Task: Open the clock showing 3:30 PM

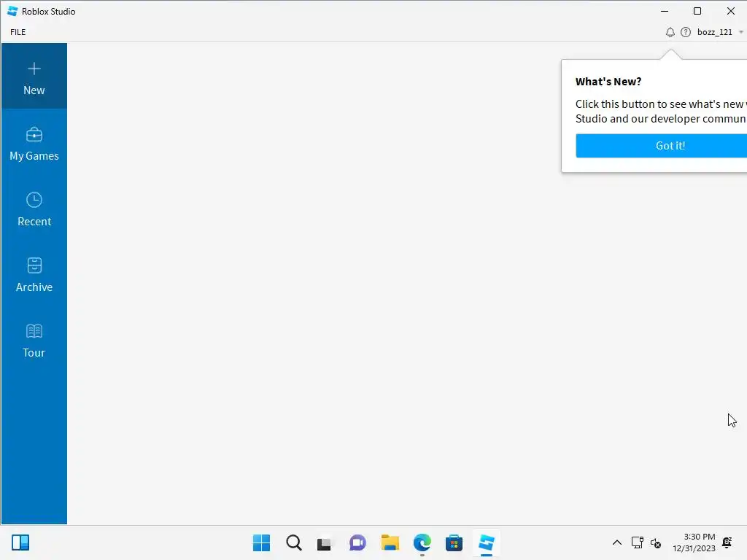Action: pos(694,542)
